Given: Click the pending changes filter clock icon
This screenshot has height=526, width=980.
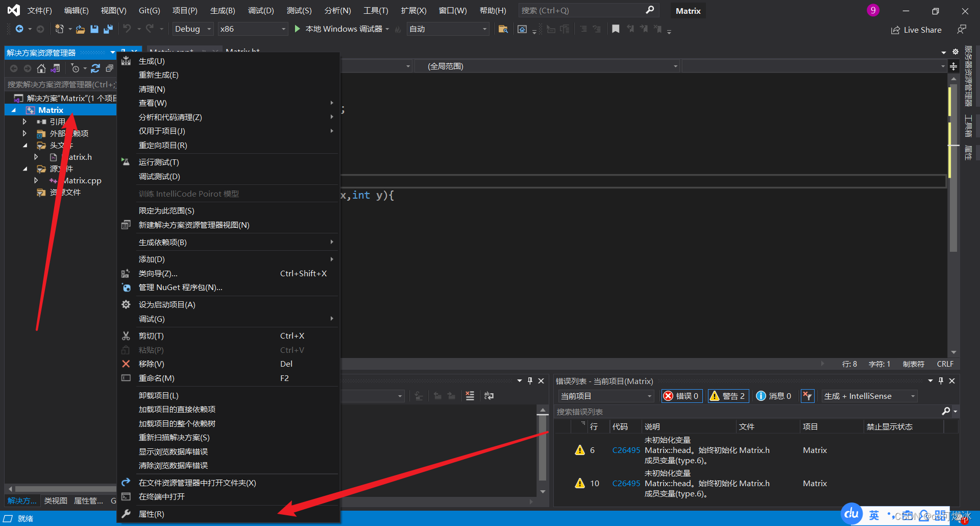Looking at the screenshot, I should tap(75, 68).
